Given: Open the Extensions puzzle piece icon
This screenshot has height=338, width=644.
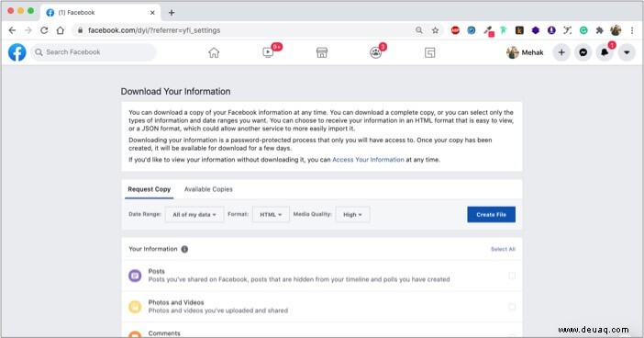Looking at the screenshot, I should 600,30.
